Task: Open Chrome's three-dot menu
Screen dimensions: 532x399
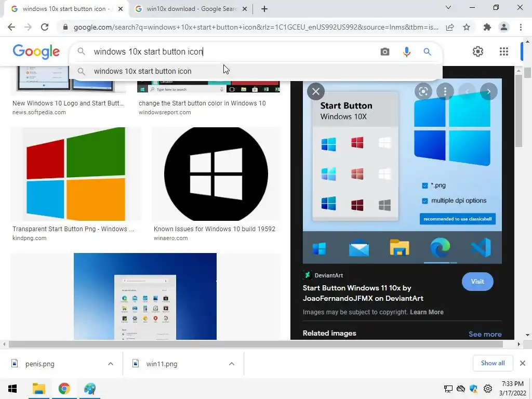Action: click(x=521, y=27)
